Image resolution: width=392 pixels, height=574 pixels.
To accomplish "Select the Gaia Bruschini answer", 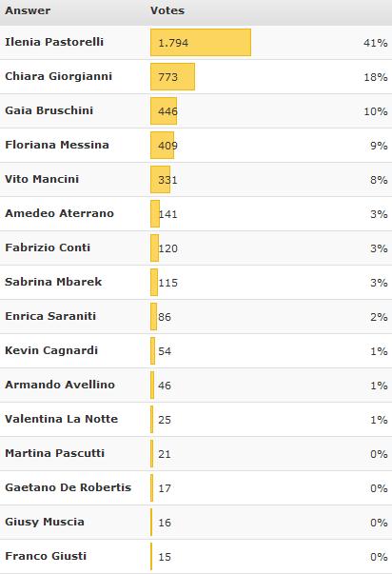I will tap(49, 110).
